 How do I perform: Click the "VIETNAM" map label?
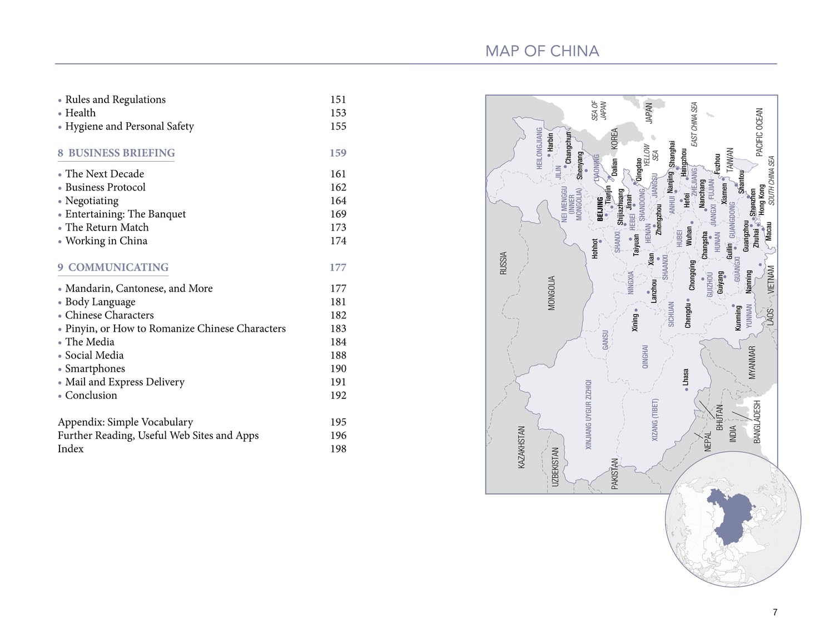tap(771, 279)
